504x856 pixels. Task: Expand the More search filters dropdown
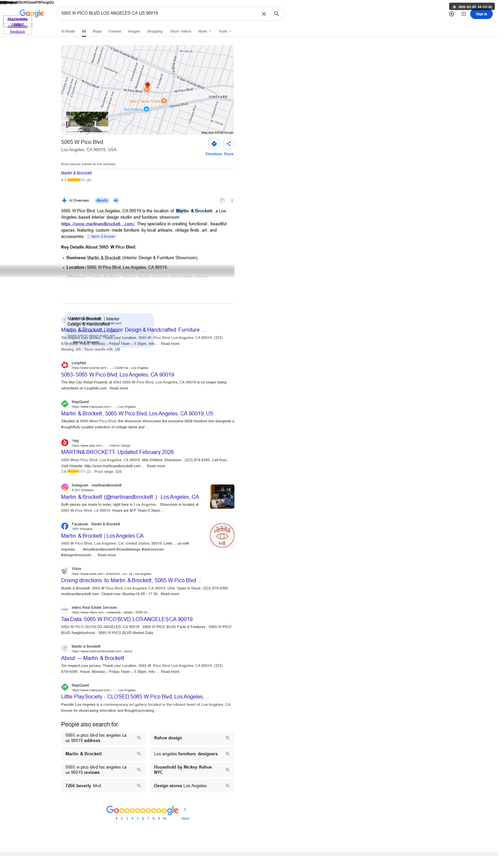(207, 32)
